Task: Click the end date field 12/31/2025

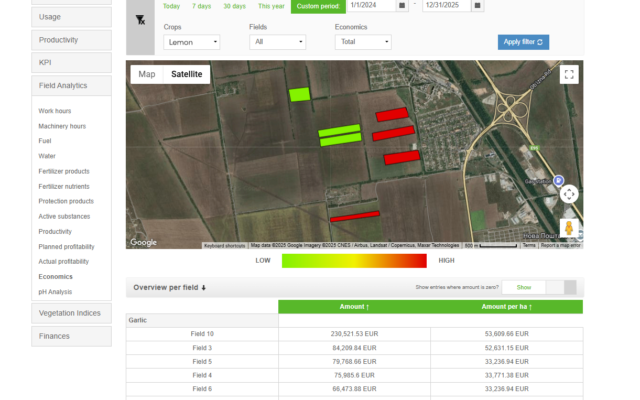Action: 447,5
